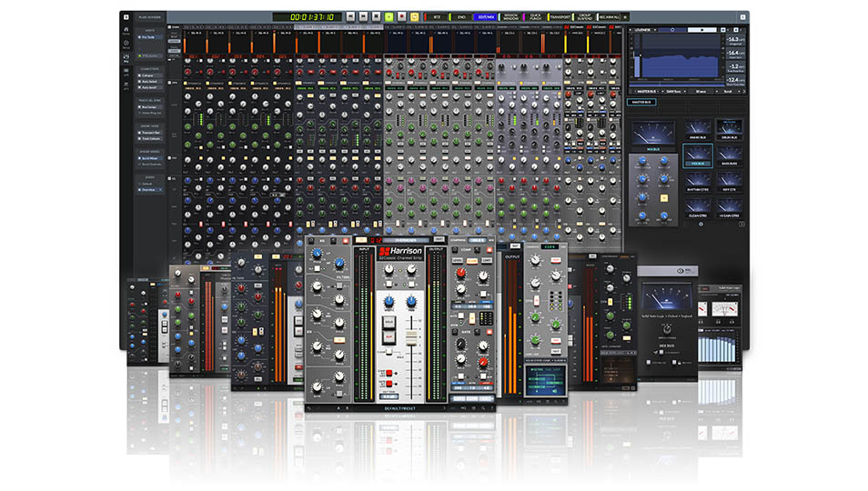Viewport: 868px width, 491px height.
Task: Select the SNARE BUS meter thumbnail
Action: [x=698, y=129]
